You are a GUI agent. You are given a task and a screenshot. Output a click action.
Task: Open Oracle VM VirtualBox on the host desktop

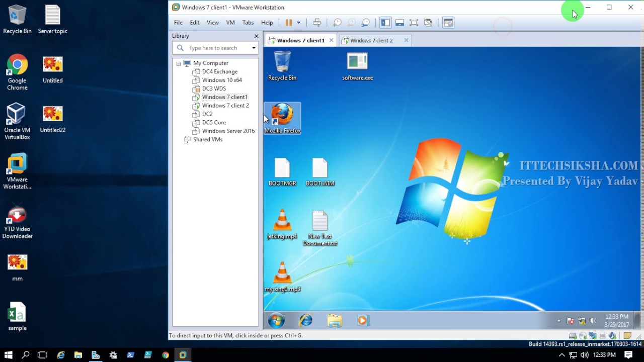[x=17, y=122]
